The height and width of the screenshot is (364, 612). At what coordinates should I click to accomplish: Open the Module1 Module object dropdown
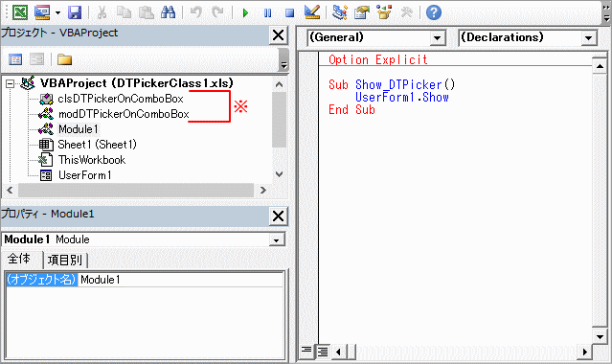[277, 239]
